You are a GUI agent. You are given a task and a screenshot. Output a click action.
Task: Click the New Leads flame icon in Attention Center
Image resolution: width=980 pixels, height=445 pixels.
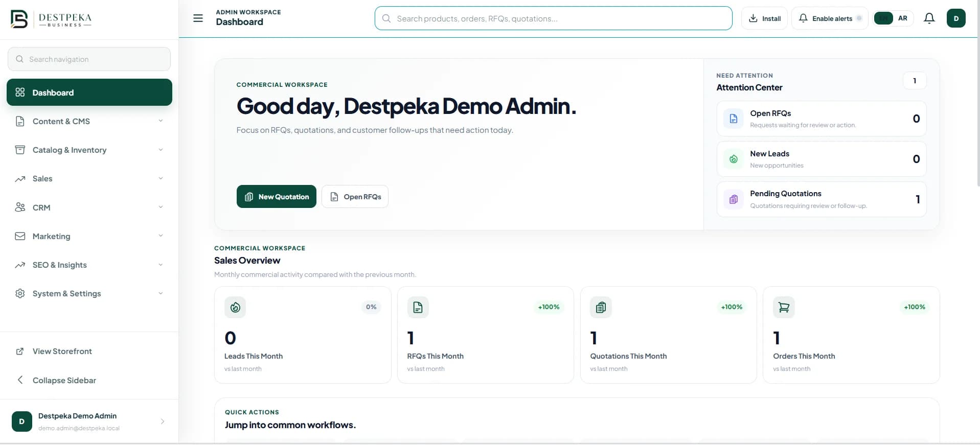tap(734, 159)
